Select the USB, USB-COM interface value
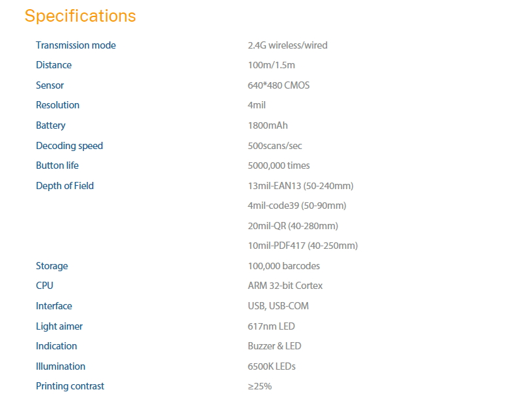This screenshot has height=394, width=532. click(278, 306)
